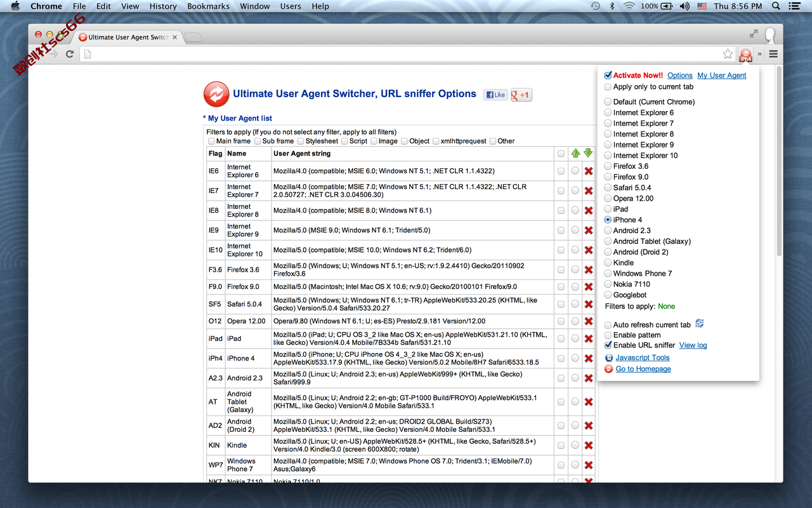Remove the Kindle row with red X

(589, 445)
